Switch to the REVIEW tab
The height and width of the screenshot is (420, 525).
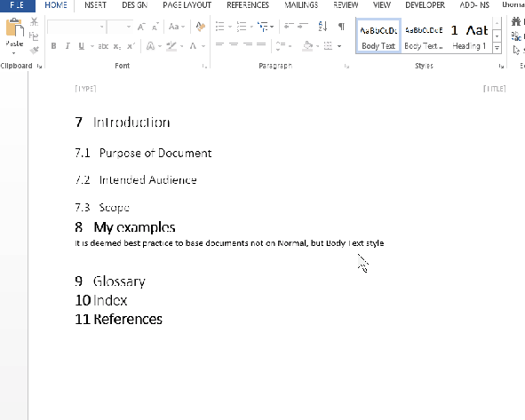[346, 5]
